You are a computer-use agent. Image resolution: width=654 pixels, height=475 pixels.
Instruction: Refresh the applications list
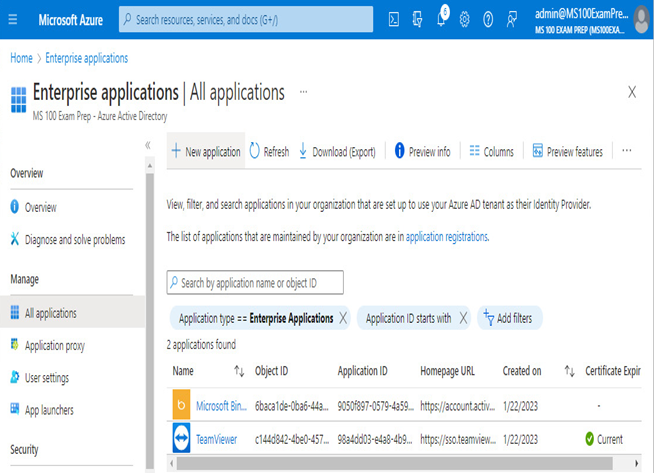(x=269, y=151)
